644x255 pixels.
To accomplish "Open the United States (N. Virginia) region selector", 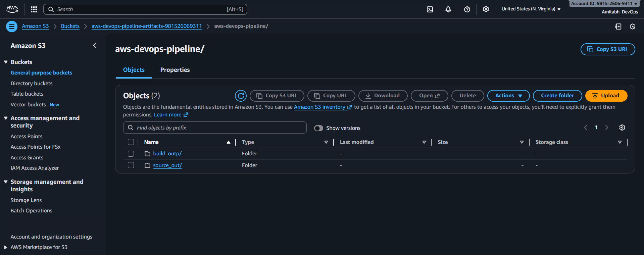I will 531,9.
